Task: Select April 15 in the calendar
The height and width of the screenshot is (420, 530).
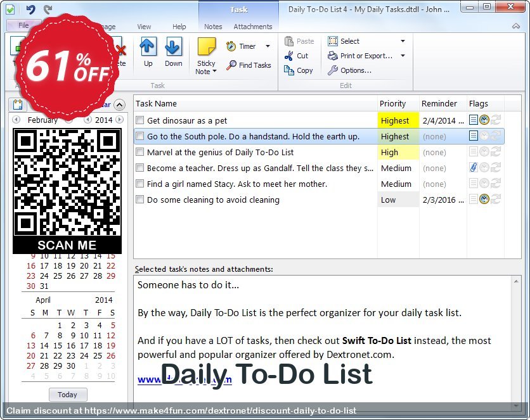Action: coord(58,346)
